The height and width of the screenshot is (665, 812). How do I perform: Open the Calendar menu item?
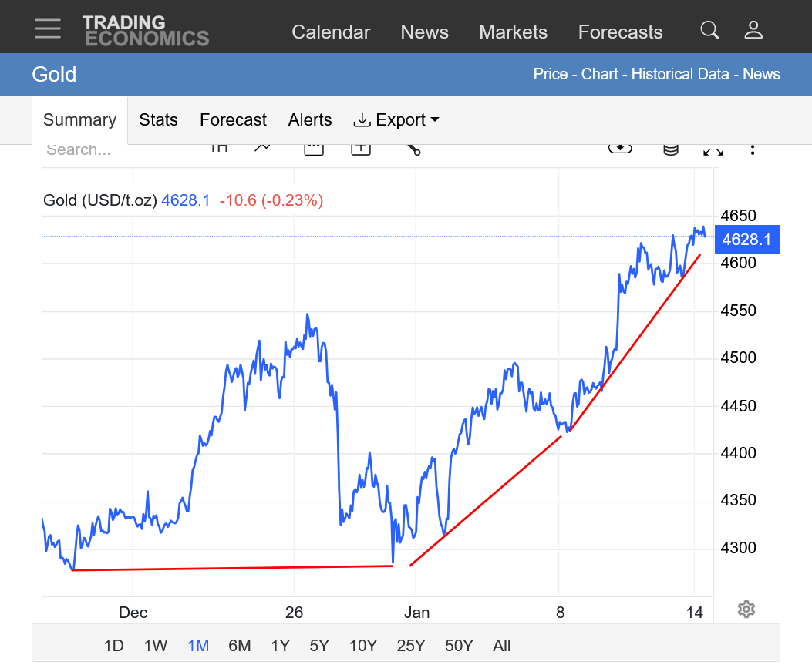[x=331, y=32]
